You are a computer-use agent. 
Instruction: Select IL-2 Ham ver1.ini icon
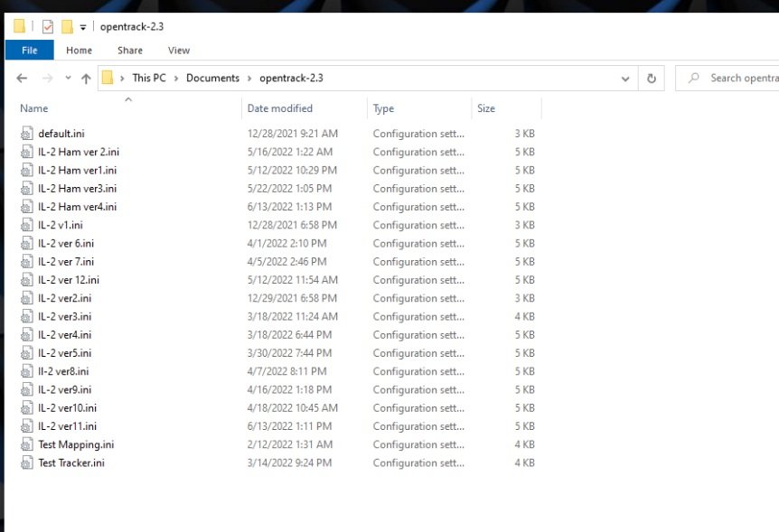coord(27,171)
